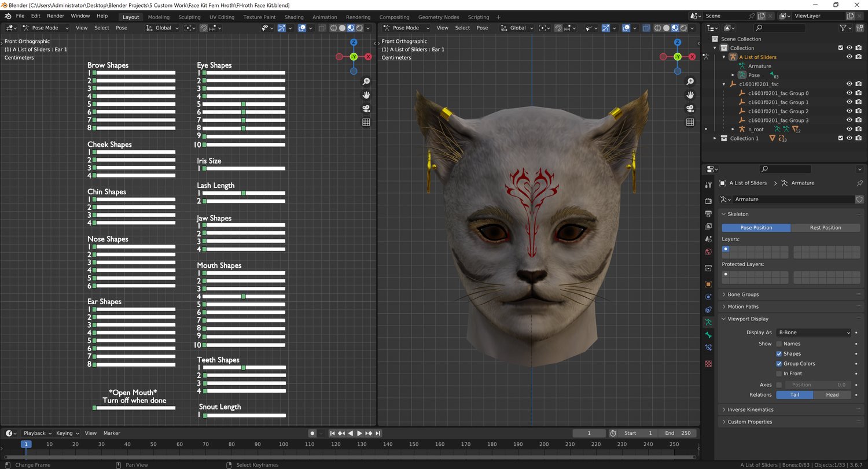Enable the Names checkbox in Viewport Display

[779, 344]
